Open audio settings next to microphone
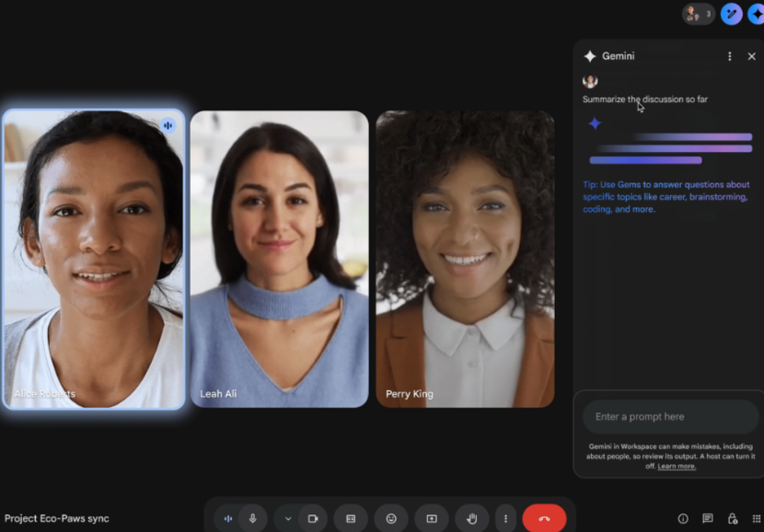Screen dimensions: 764x532 228,518
